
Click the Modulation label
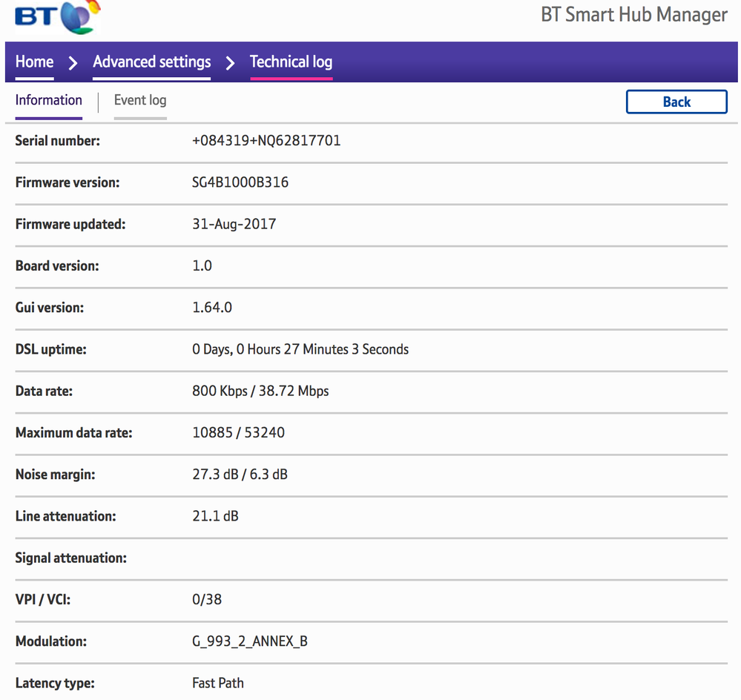51,641
